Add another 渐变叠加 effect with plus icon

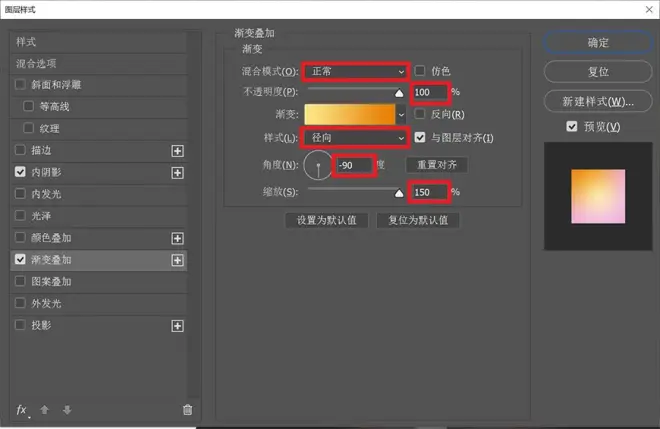coord(178,260)
